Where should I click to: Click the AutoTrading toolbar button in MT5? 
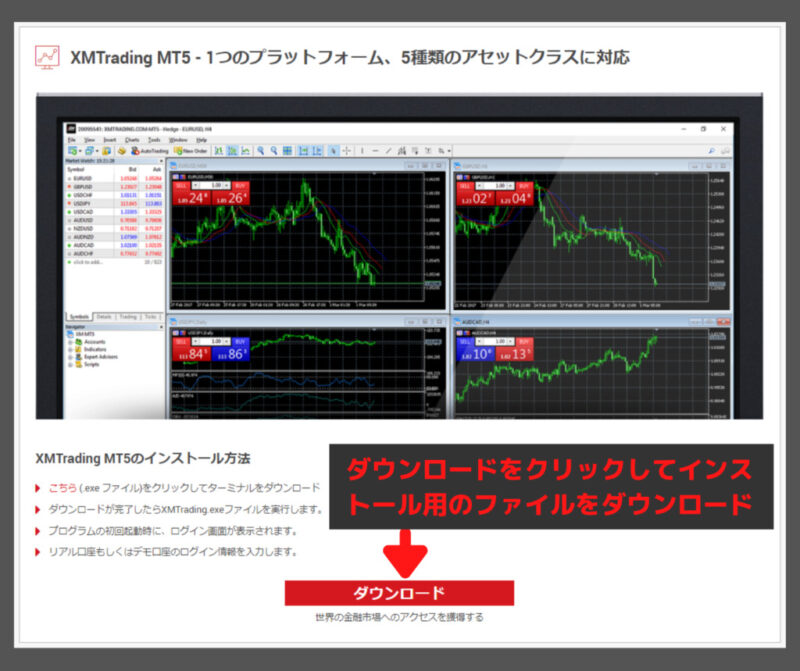[x=150, y=151]
